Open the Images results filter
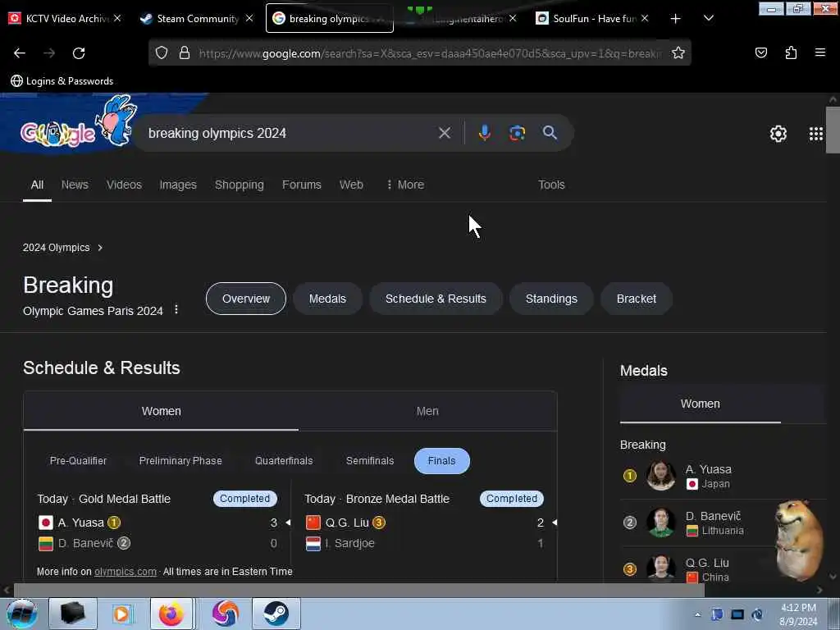The width and height of the screenshot is (840, 630). point(178,185)
